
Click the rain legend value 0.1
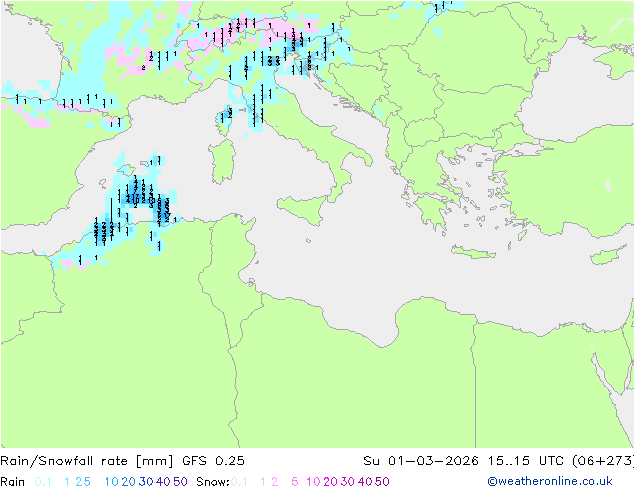click(x=43, y=482)
